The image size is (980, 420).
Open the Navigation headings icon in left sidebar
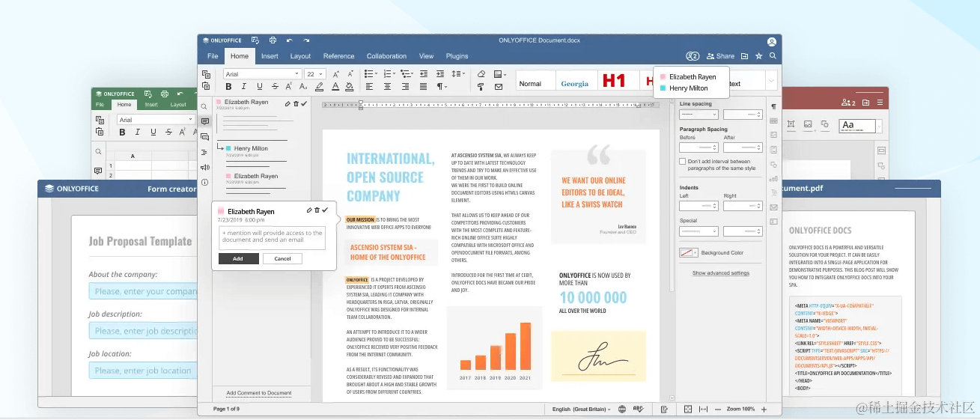[204, 152]
